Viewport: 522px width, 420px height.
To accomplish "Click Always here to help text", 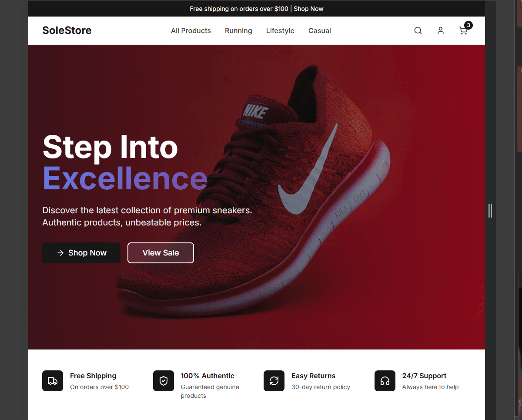I will point(430,387).
